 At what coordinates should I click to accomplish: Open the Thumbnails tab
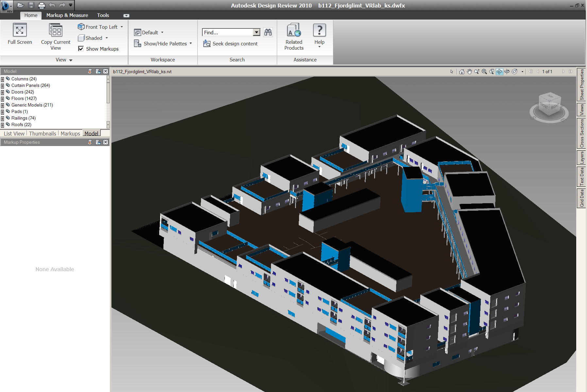coord(42,134)
